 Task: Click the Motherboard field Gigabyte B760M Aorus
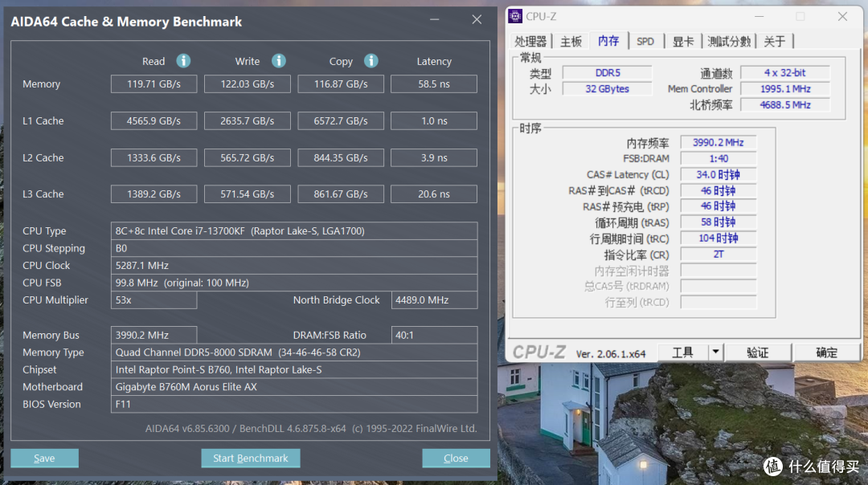[294, 386]
